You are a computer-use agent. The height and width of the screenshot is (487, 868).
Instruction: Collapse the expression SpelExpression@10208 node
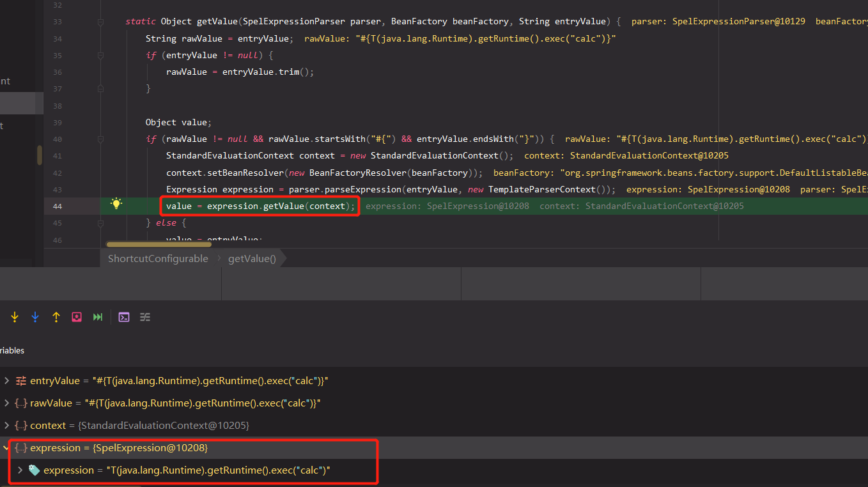pos(6,448)
